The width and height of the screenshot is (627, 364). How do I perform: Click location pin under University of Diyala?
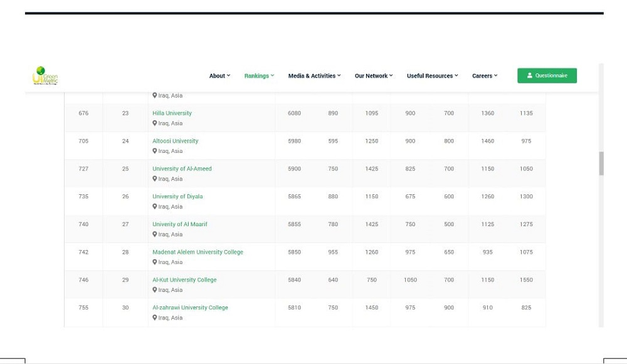pos(155,207)
